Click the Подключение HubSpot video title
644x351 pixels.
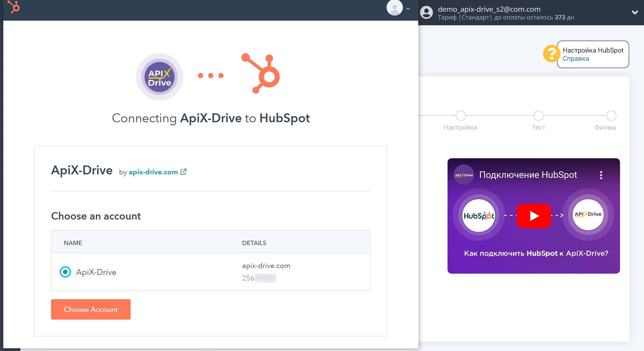click(528, 175)
